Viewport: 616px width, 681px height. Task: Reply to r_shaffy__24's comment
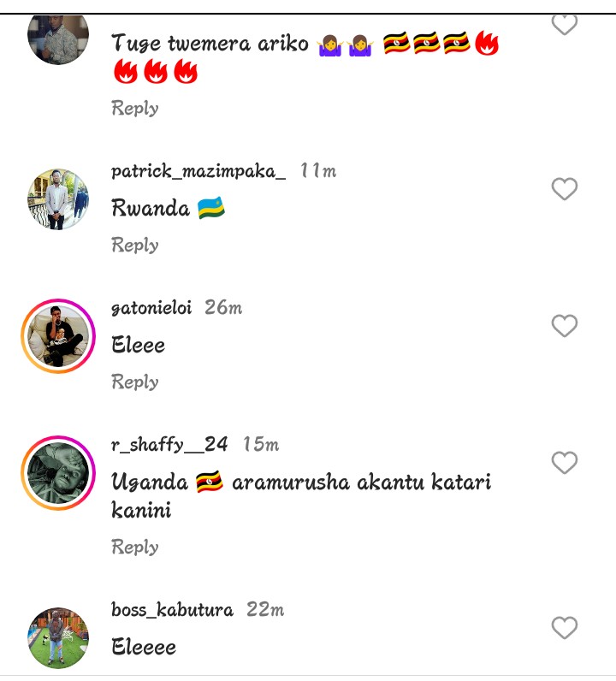pyautogui.click(x=135, y=547)
